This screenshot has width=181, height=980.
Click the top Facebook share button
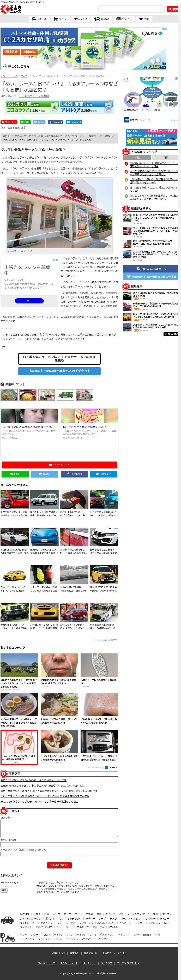[56, 122]
